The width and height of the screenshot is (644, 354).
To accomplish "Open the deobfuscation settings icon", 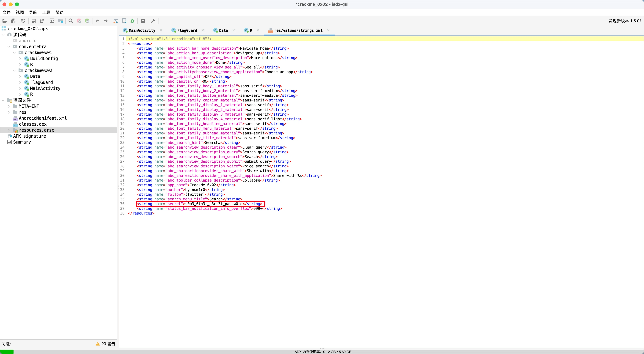I will pyautogui.click(x=116, y=21).
